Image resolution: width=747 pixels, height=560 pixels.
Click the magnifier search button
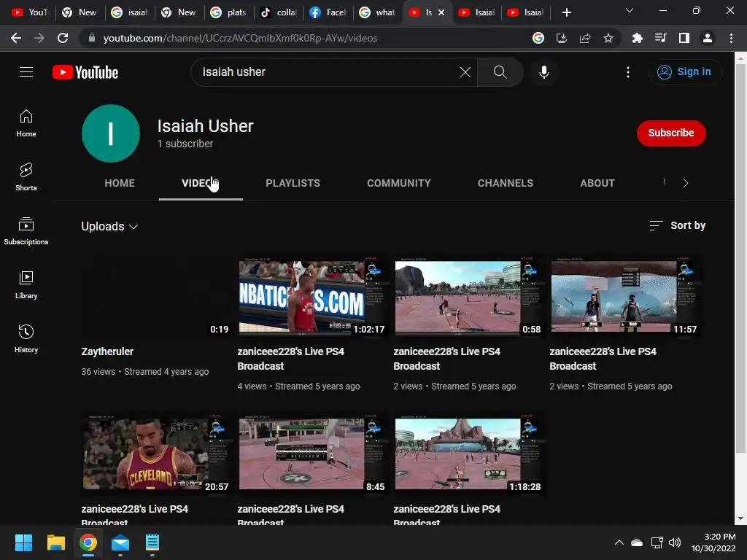point(500,72)
